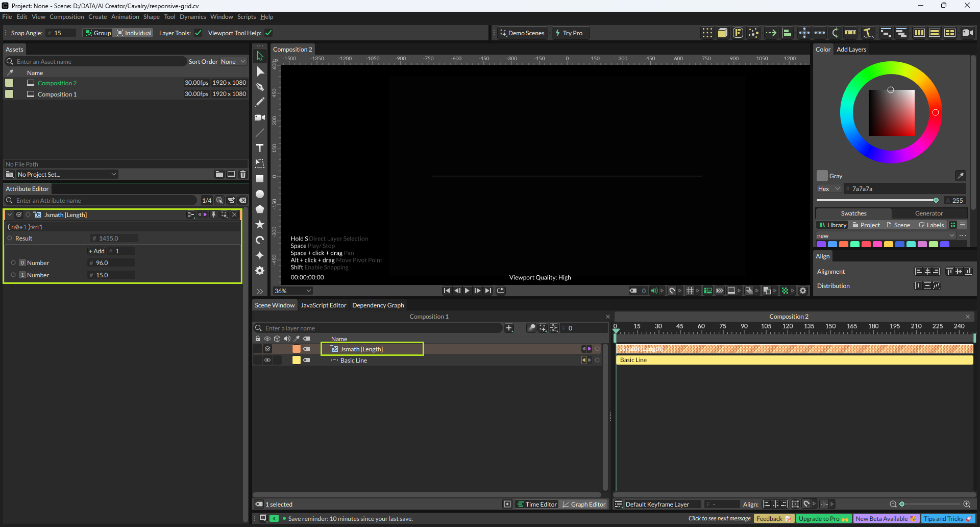980x527 pixels.
Task: Select the Ellipse shape tool
Action: [260, 194]
